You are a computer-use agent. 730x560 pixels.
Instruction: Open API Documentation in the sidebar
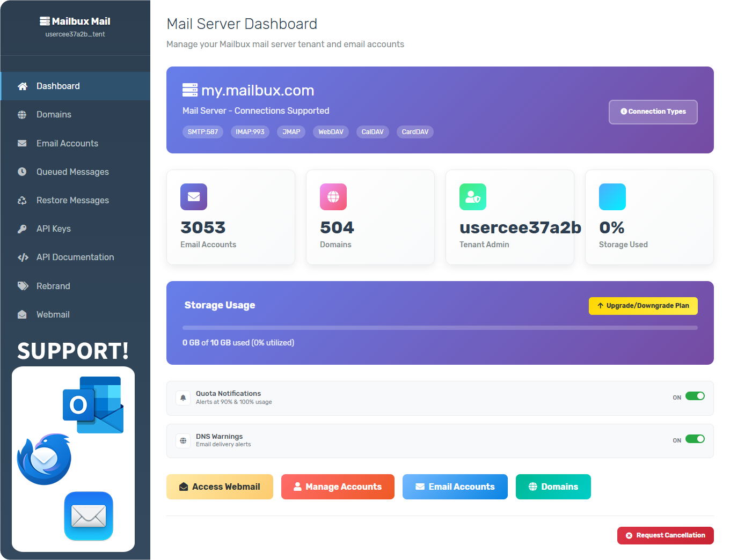[x=76, y=257]
